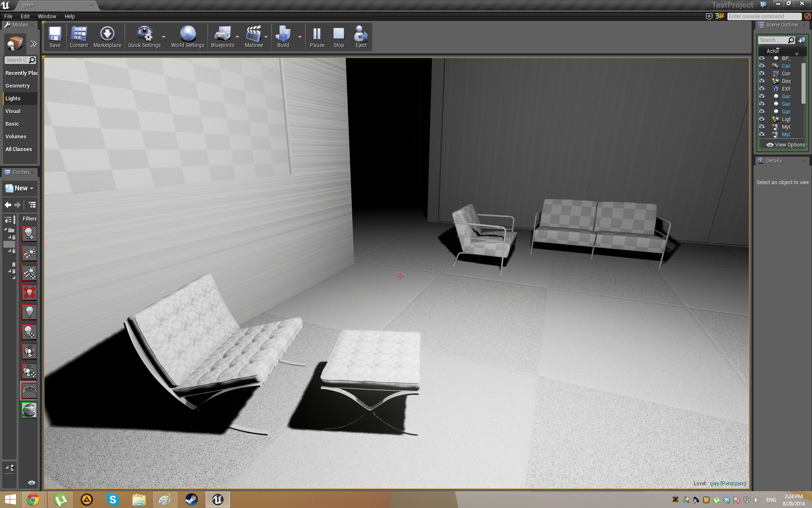Open the Marketplace from toolbar
The height and width of the screenshot is (508, 812).
click(107, 37)
